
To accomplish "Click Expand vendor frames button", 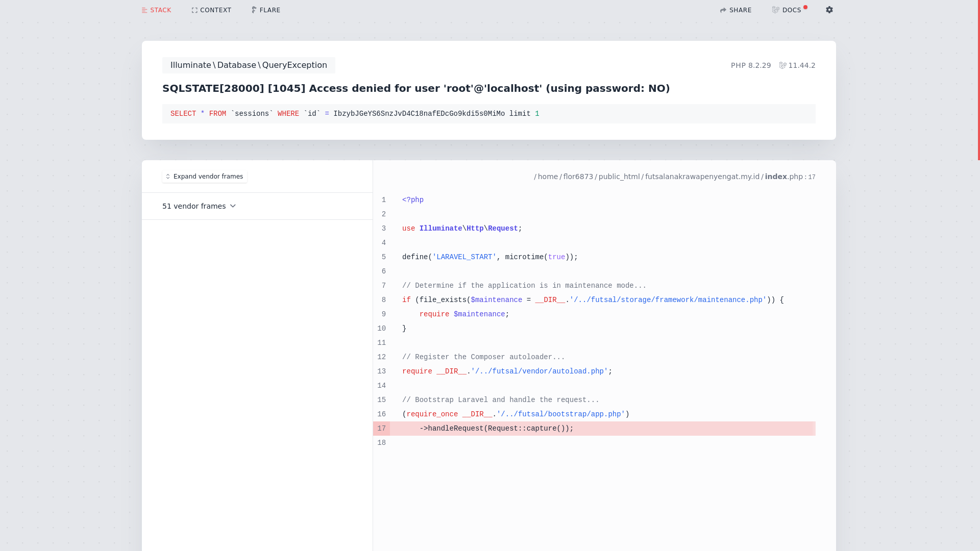I will 205,177.
